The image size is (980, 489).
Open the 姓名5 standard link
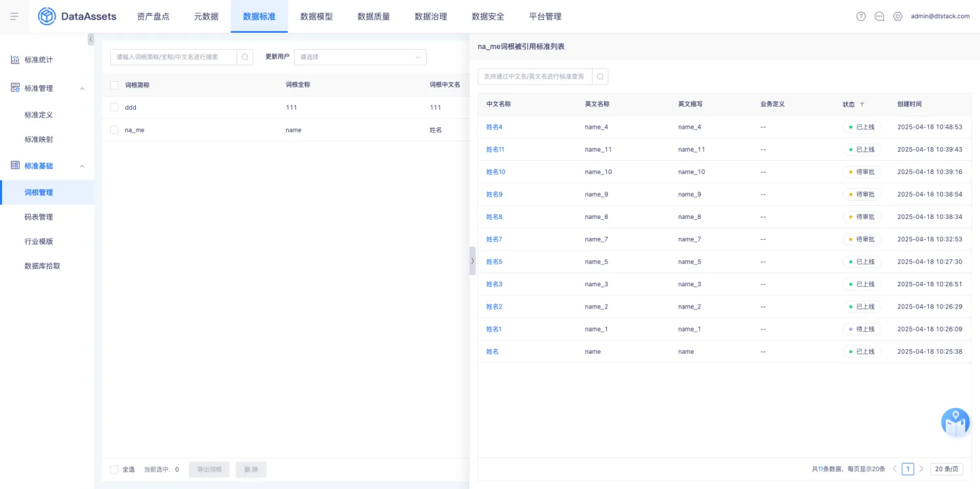(x=495, y=261)
